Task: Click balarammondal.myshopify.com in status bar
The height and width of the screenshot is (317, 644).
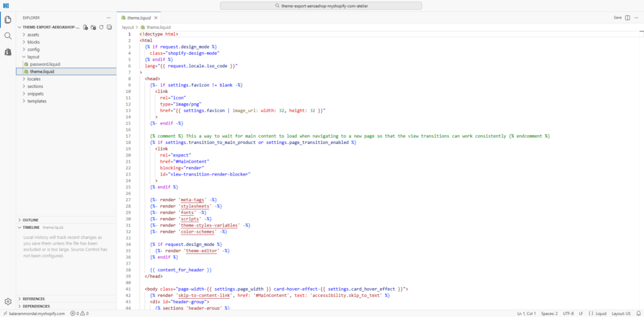Action: (x=37, y=313)
